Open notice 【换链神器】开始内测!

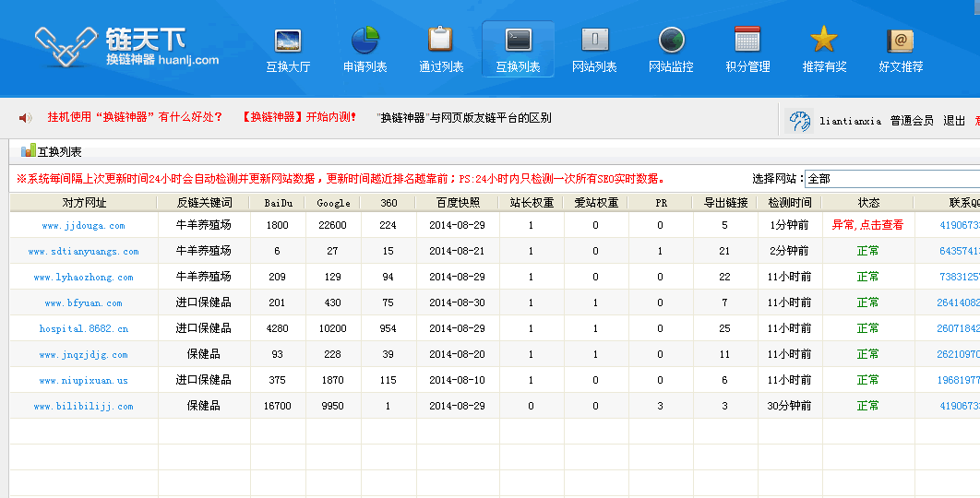pos(299,117)
